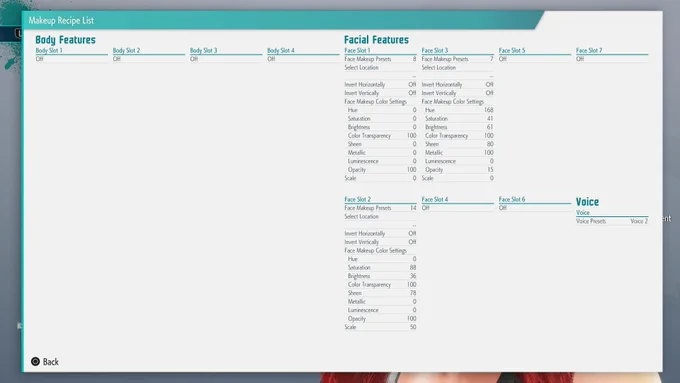The width and height of the screenshot is (680, 383).
Task: Click the Sheen 80 row in Face Slot 3
Action: [458, 144]
